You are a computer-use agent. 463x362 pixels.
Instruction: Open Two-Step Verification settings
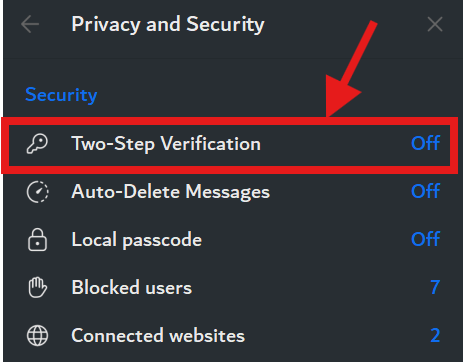point(229,145)
